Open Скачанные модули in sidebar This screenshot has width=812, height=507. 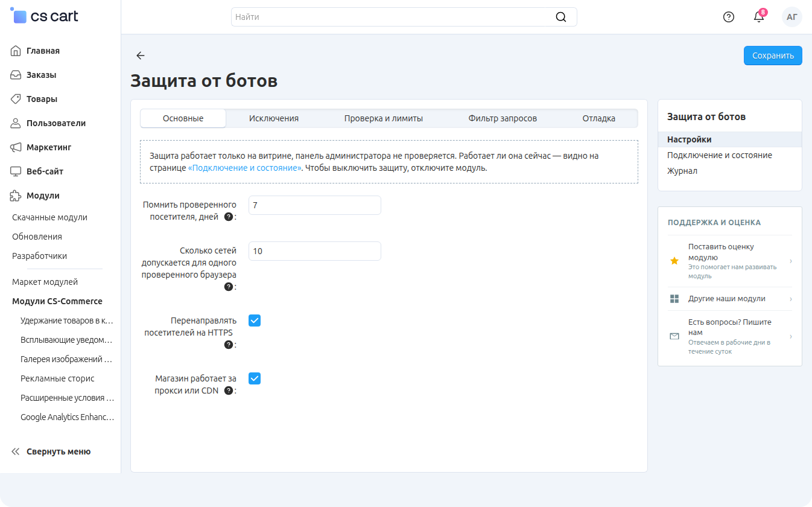coord(49,217)
